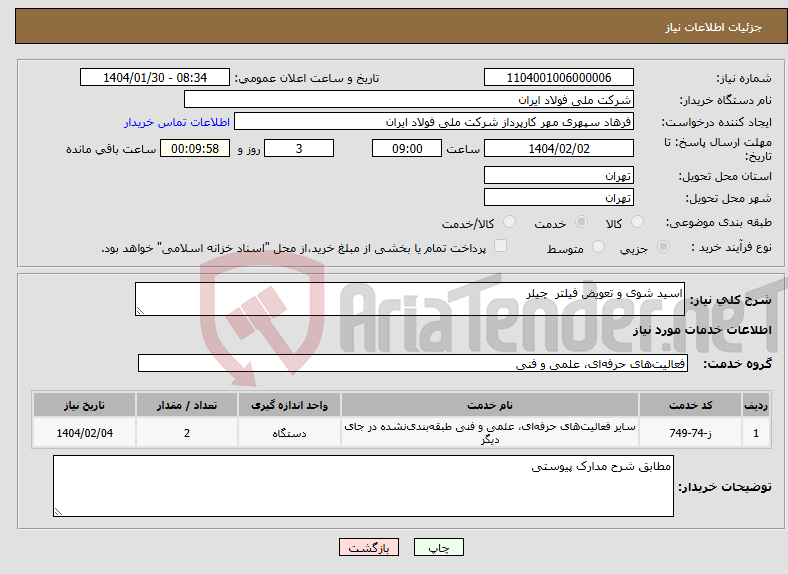Select the کالا radio button
The height and width of the screenshot is (574, 788).
coord(637,222)
